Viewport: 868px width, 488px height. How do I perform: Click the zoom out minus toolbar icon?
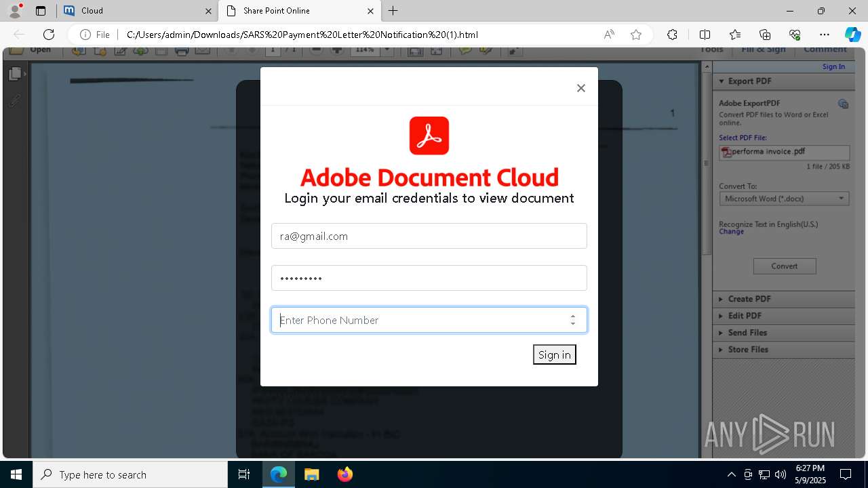click(317, 51)
